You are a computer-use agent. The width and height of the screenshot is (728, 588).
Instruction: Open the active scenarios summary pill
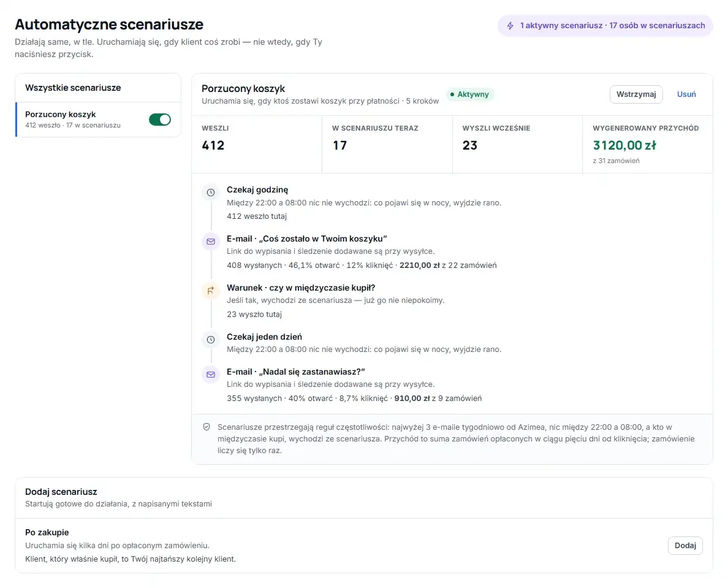[x=605, y=26]
